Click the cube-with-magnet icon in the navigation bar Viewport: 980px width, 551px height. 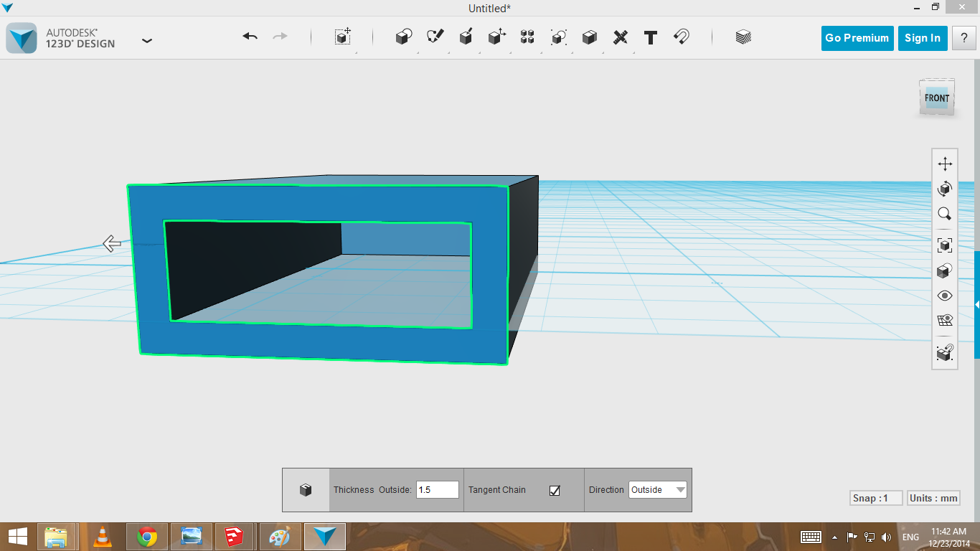click(x=945, y=353)
